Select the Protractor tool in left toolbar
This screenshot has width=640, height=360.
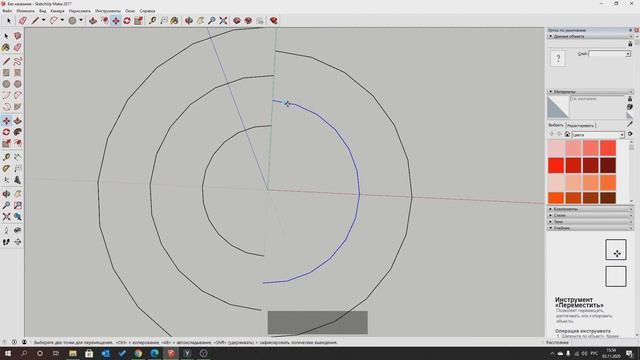tap(6, 169)
